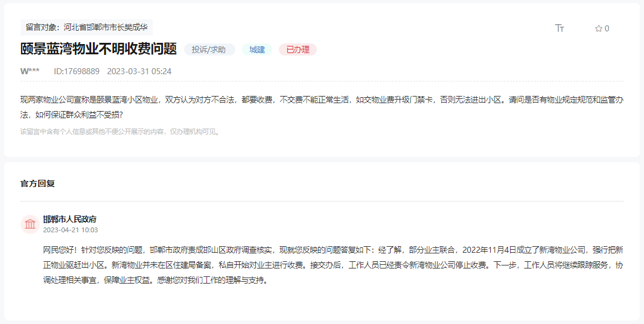
Task: Click the font size Tт icon
Action: point(560,28)
